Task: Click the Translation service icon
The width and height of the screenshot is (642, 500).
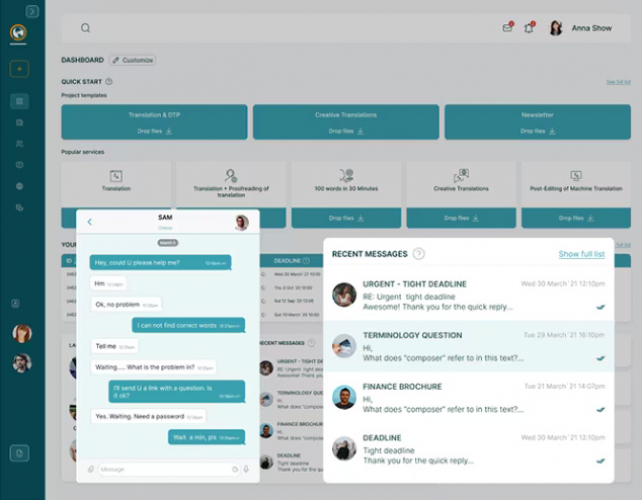Action: coord(116,176)
